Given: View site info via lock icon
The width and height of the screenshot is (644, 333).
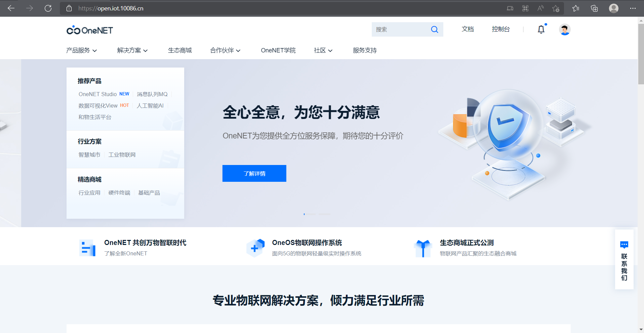Looking at the screenshot, I should point(69,8).
